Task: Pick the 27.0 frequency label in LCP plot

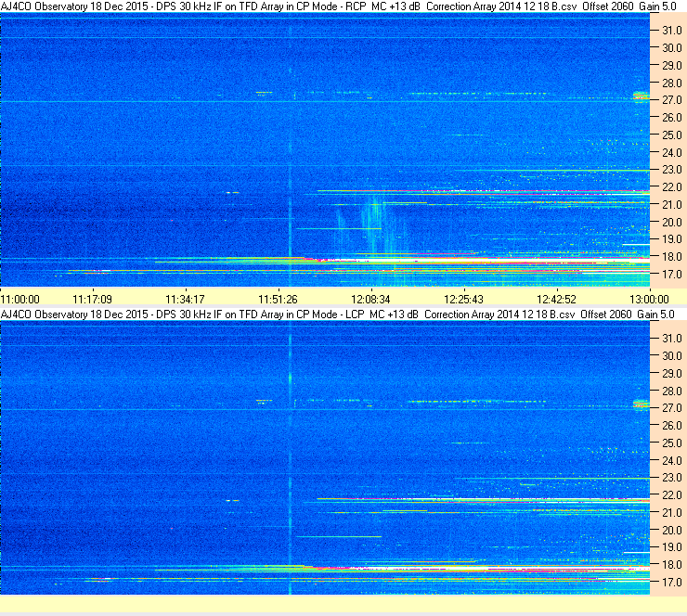Action: pyautogui.click(x=671, y=408)
